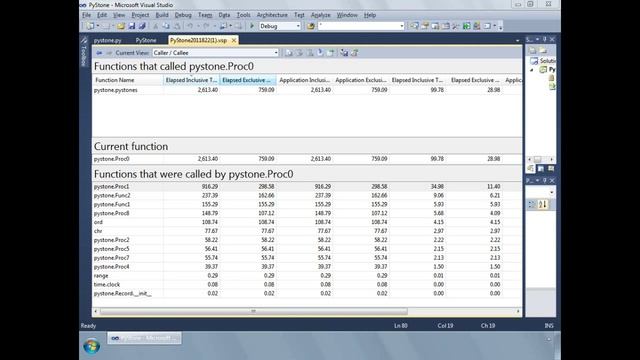The height and width of the screenshot is (360, 640).
Task: Click the Save icon in toolbar
Action: pos(131,26)
